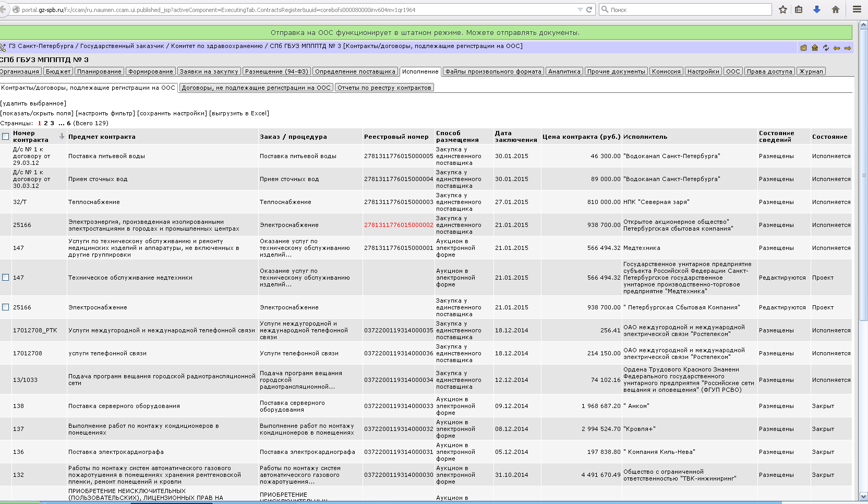Check the box for project contract 25166

[x=6, y=307]
